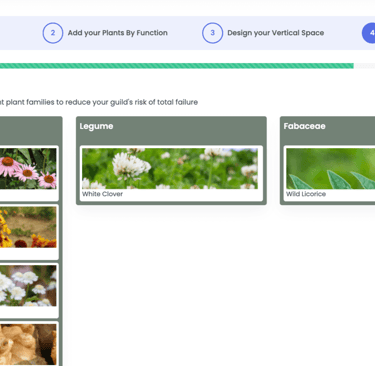This screenshot has height=366, width=375.
Task: Click the guild's risk of total failure text
Action: pyautogui.click(x=154, y=102)
